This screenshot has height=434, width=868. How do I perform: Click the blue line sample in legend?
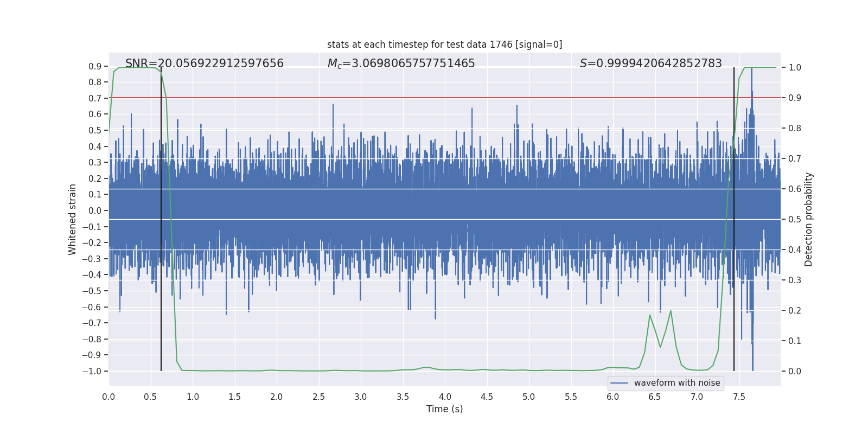click(619, 383)
